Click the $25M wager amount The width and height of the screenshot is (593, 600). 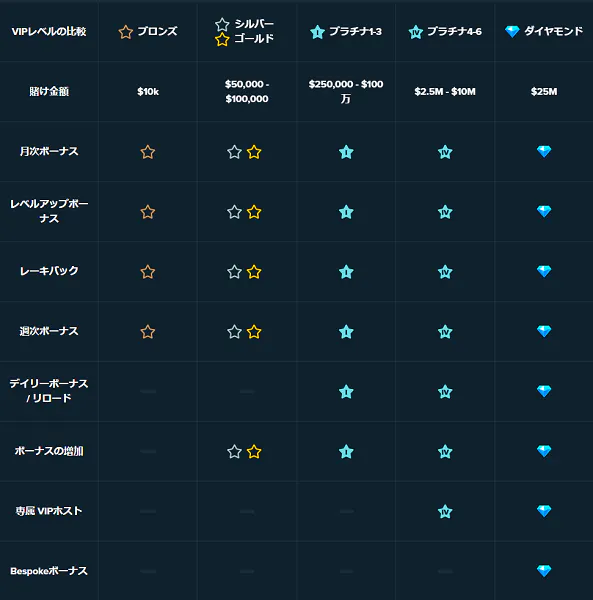(544, 91)
